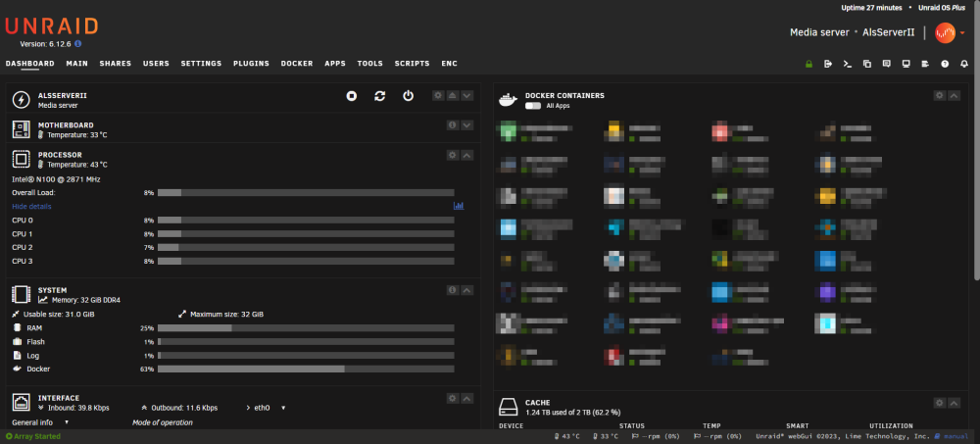980x444 pixels.
Task: Open the AlsServerII panel gear settings
Action: [438, 96]
